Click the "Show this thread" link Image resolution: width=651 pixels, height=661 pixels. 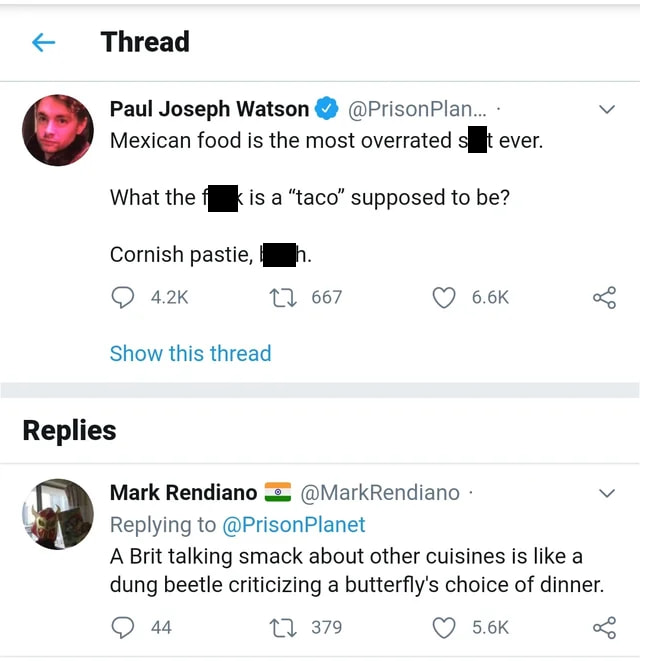coord(190,353)
